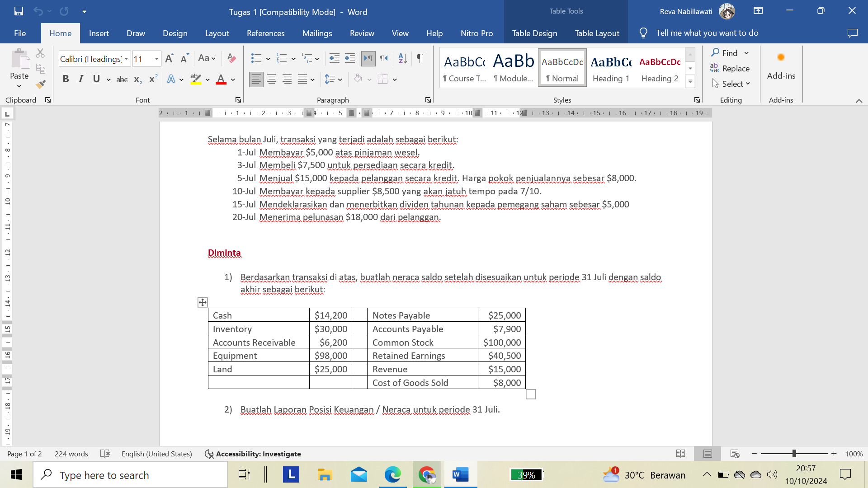Switch to the Review tab
Viewport: 868px width, 488px height.
coord(362,33)
